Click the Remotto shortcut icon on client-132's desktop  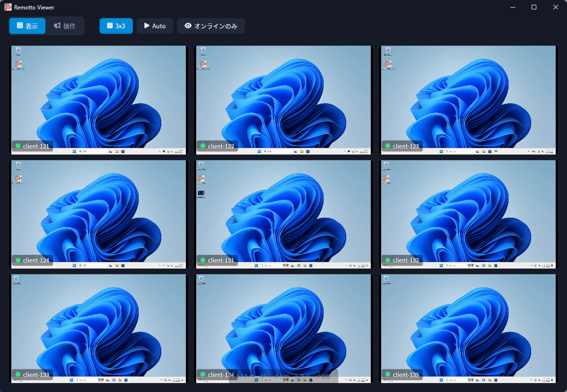386,180
